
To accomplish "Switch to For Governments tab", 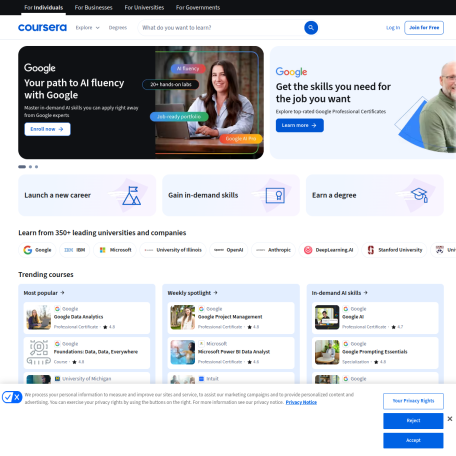I will pos(198,7).
